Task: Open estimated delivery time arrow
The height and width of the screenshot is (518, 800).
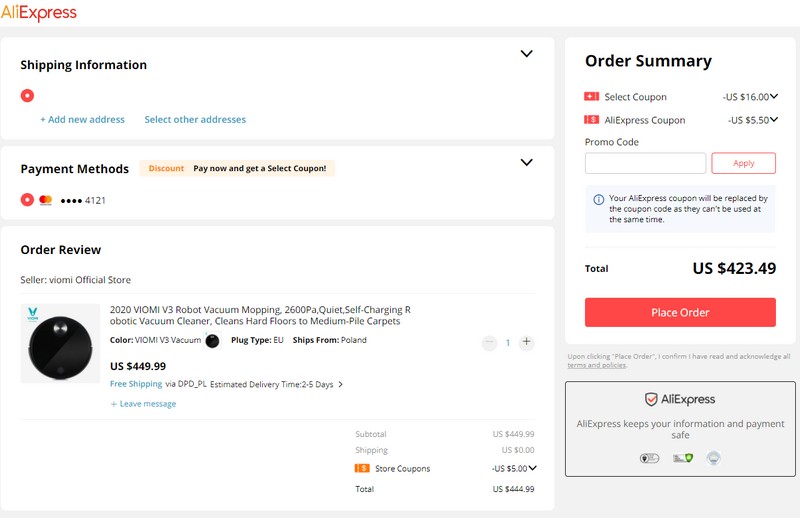Action: (341, 384)
